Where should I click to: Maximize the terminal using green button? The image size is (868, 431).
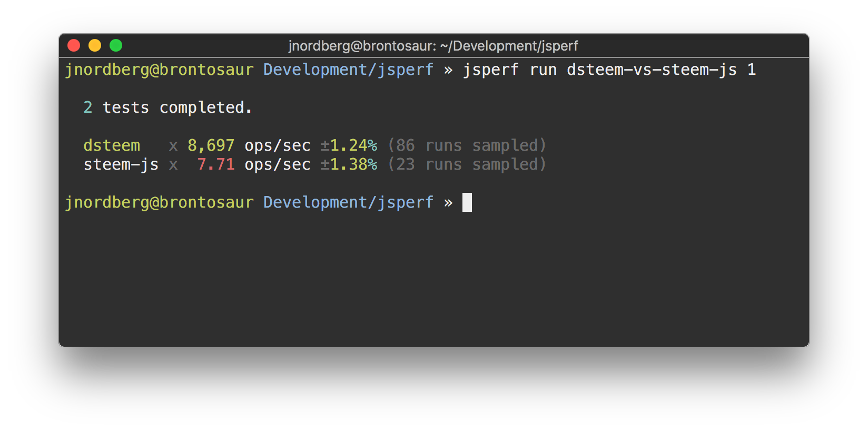pos(116,46)
